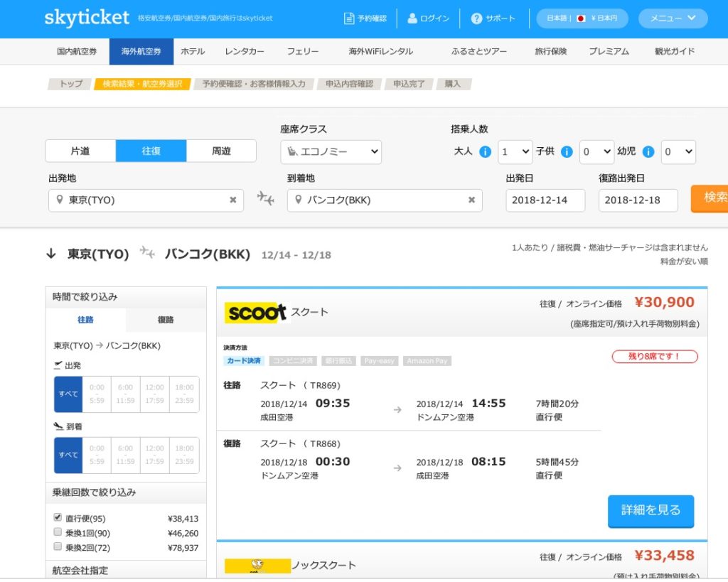The width and height of the screenshot is (728, 582).
Task: Select 周遊 multi-city trip type
Action: point(222,151)
